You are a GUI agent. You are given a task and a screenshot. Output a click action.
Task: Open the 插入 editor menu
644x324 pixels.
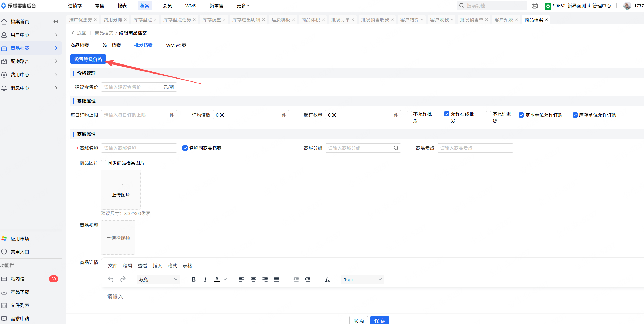coord(157,266)
